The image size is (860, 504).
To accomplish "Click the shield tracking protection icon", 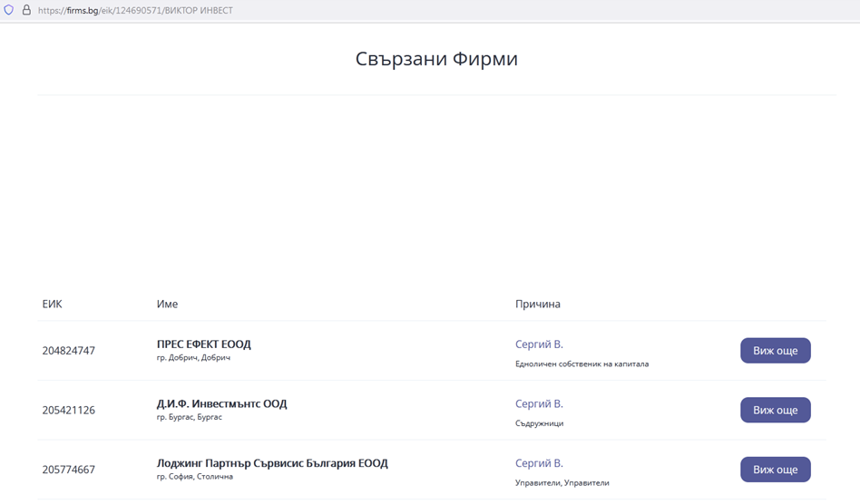I will (x=9, y=10).
